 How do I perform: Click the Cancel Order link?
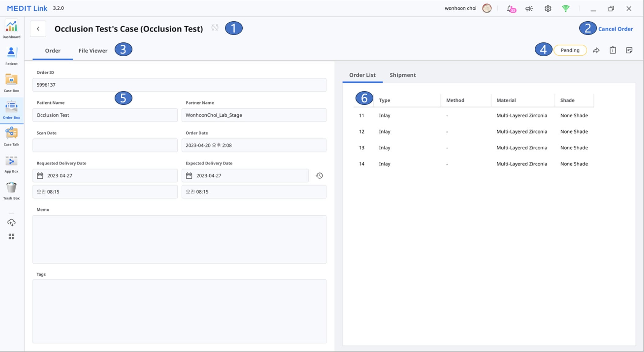(x=615, y=29)
